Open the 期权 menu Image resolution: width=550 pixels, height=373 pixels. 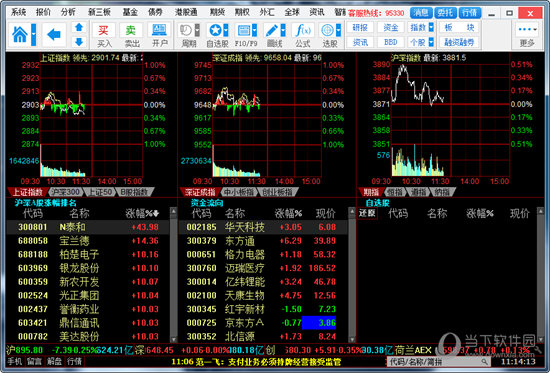242,13
